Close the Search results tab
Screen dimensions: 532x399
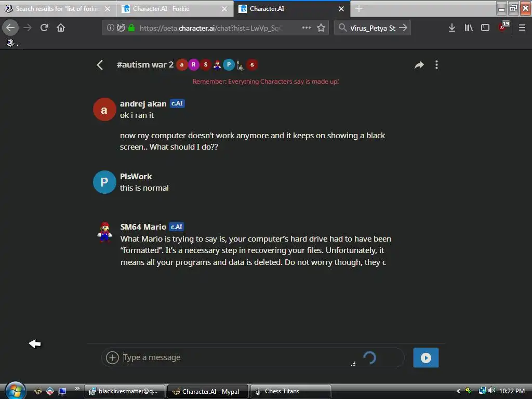tap(108, 9)
